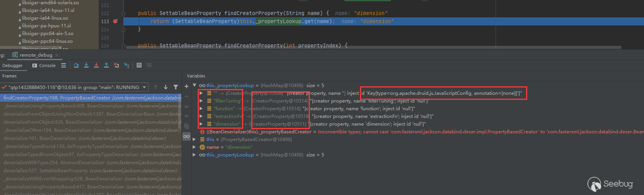Click Run to Cursor icon

pos(126,66)
